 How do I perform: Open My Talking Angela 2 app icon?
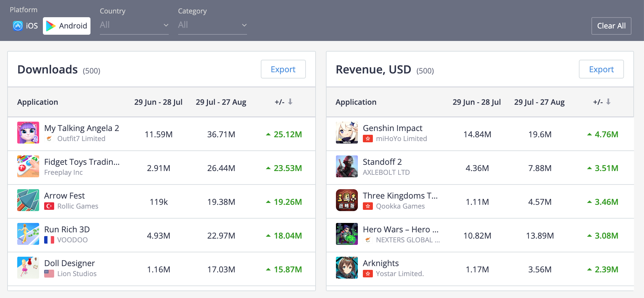28,133
